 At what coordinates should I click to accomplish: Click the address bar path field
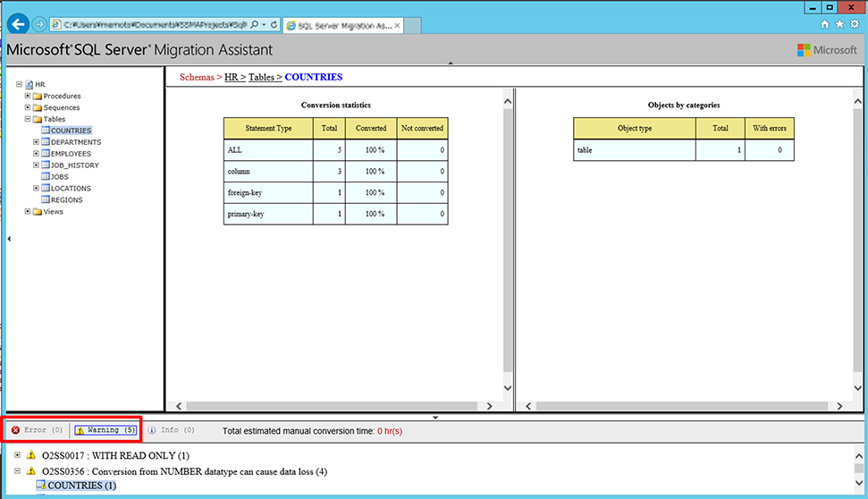point(155,24)
